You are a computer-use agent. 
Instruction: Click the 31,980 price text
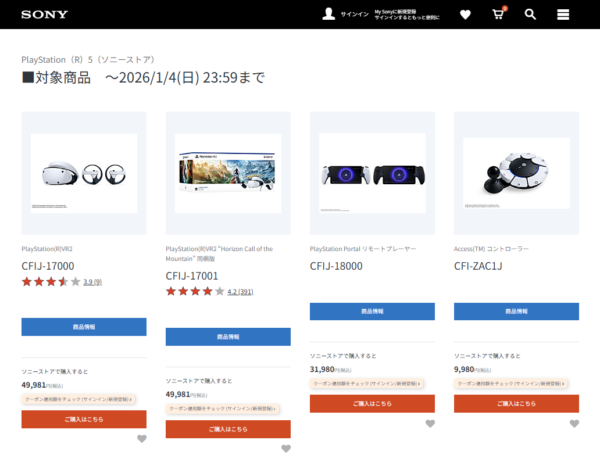click(x=322, y=369)
